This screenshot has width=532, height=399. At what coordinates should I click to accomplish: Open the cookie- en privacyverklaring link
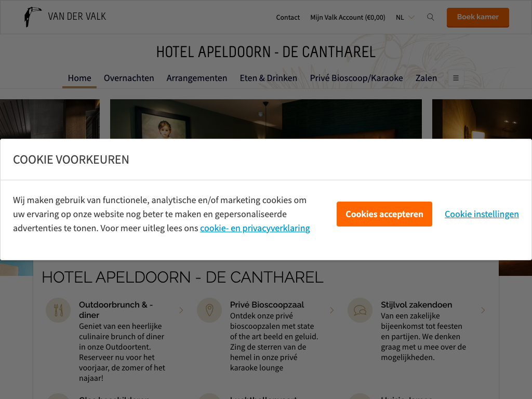[x=255, y=228]
